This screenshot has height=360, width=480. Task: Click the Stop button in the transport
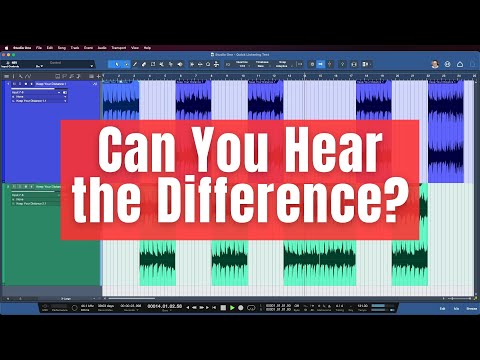[x=223, y=308]
